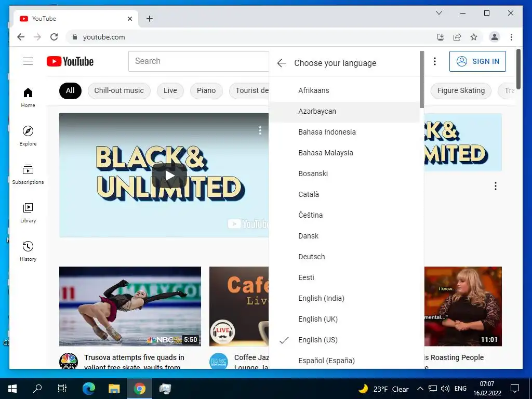Open the Trusova attempts five quads title
This screenshot has width=532, height=399.
pyautogui.click(x=135, y=362)
